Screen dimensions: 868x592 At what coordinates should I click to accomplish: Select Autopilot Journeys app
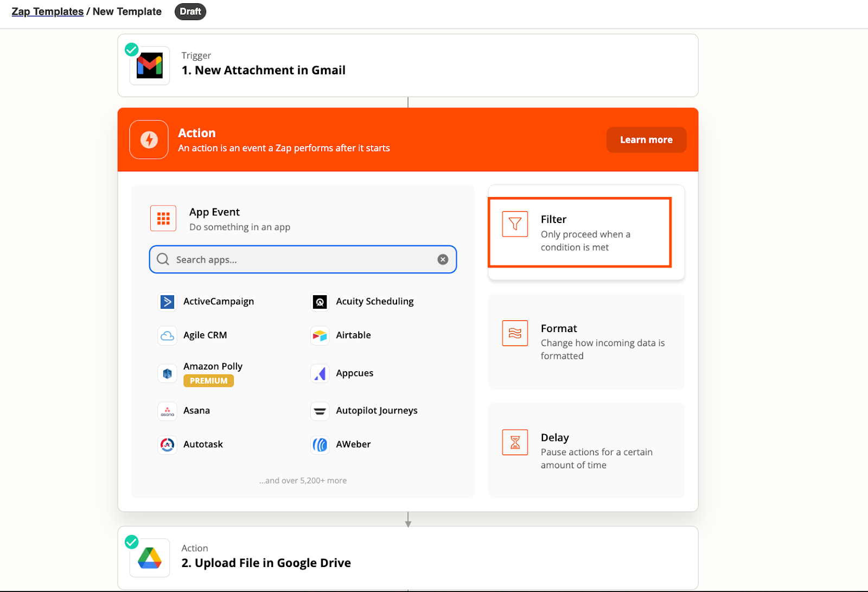[376, 411]
